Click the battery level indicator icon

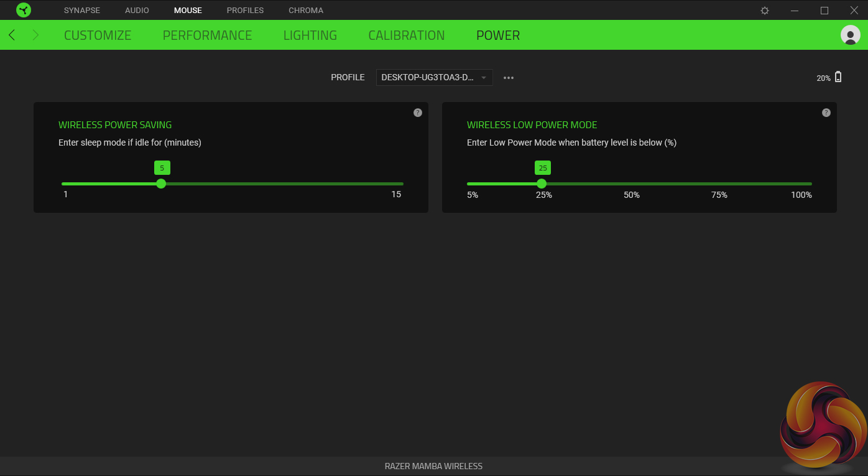838,77
